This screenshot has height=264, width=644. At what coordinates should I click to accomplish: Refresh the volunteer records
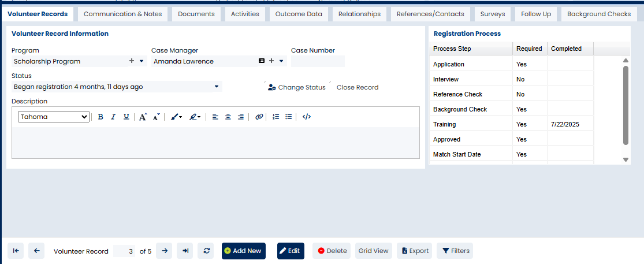coord(206,251)
